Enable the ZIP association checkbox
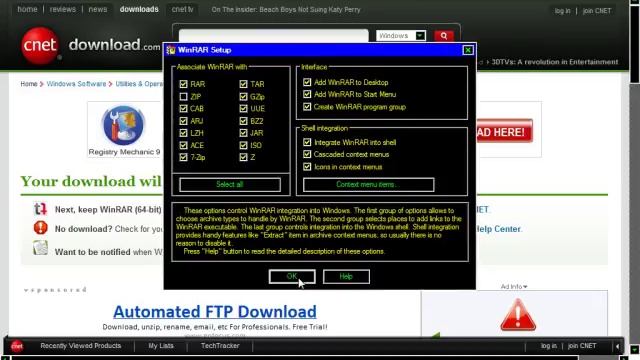The image size is (640, 360). click(183, 97)
